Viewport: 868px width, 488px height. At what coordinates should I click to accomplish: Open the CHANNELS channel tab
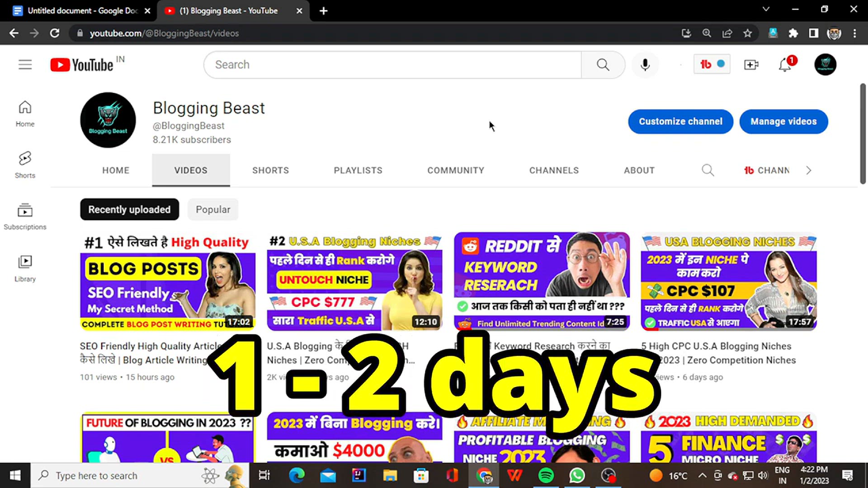click(554, 170)
